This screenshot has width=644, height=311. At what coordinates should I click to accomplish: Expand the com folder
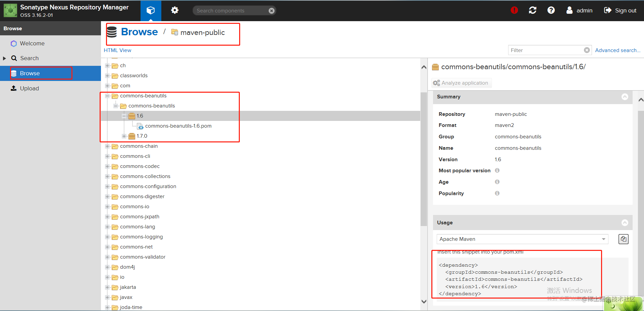(108, 86)
